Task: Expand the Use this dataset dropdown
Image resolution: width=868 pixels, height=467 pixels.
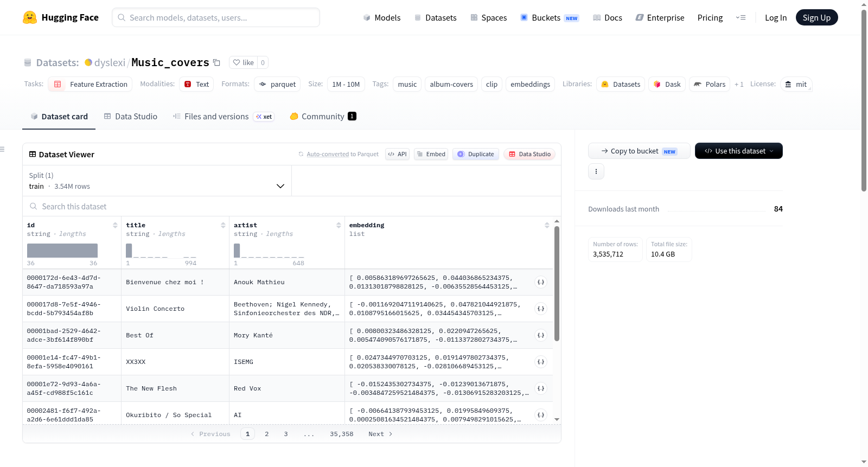Action: click(x=738, y=151)
